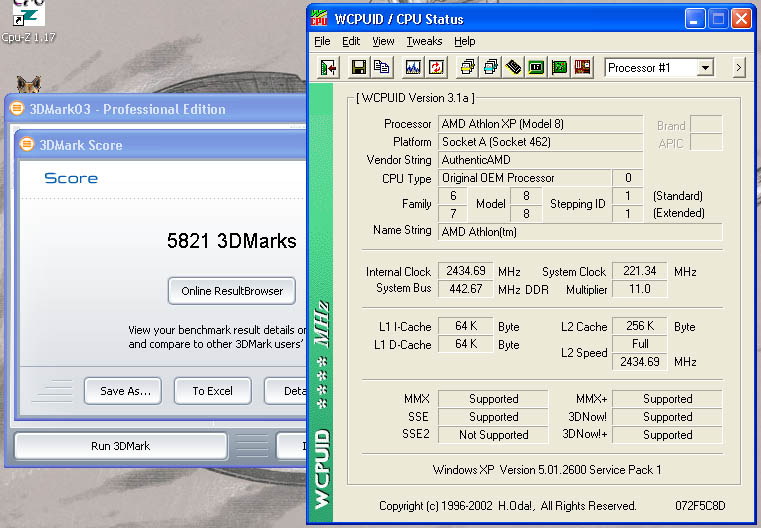Minimize the WCPUID window
Screen dimensions: 761x528
point(695,19)
